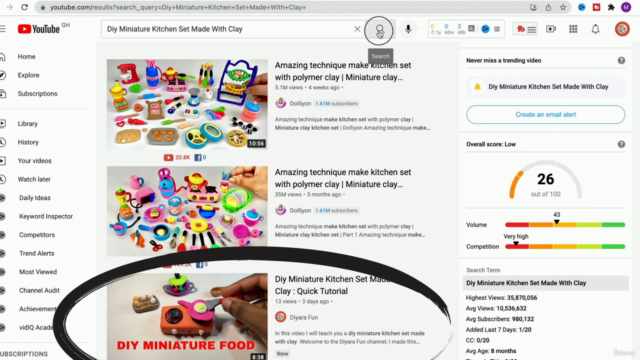Click the Highest Views: 35,870,056 stat
Image resolution: width=640 pixels, height=360 pixels.
(501, 298)
